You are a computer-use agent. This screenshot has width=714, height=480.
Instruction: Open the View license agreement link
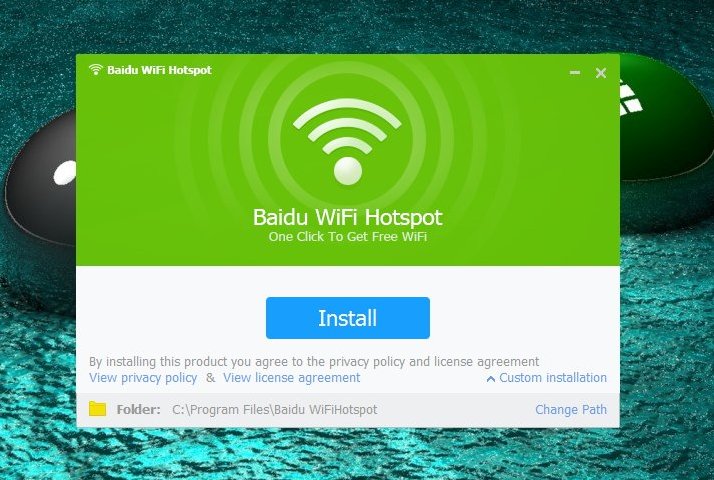(291, 378)
